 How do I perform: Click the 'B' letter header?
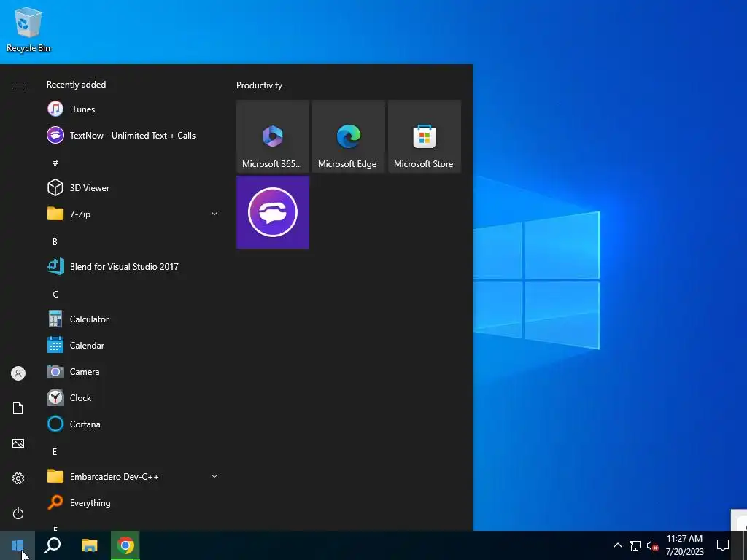tap(55, 242)
